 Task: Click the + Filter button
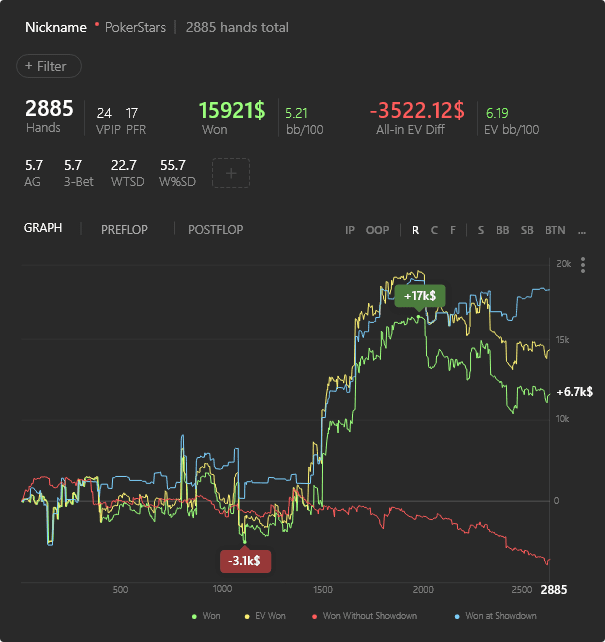(x=48, y=66)
